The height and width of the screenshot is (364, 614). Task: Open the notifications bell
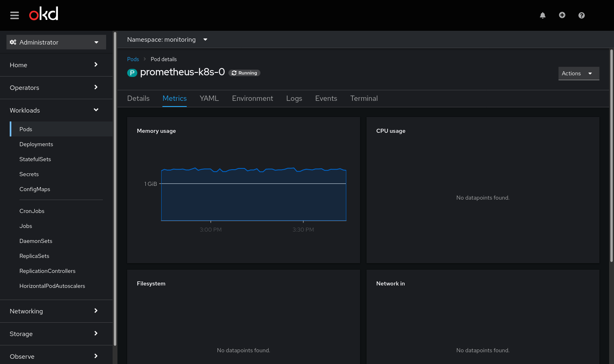(x=543, y=15)
